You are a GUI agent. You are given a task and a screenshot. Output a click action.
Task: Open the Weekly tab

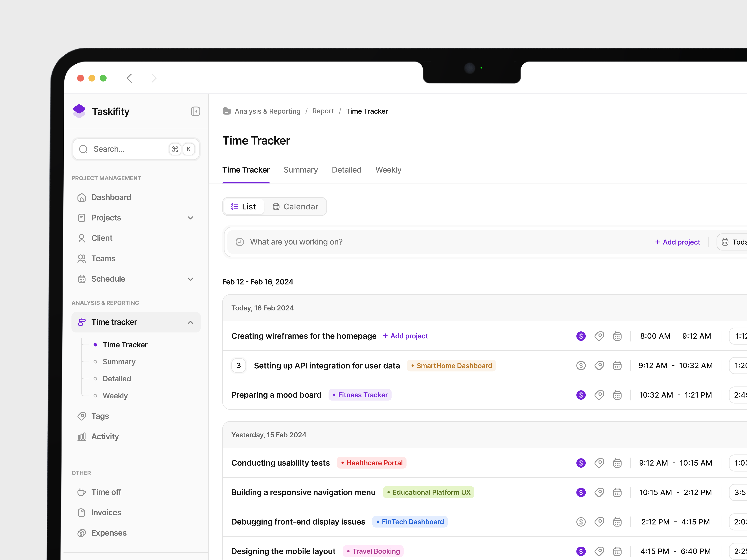pos(388,170)
